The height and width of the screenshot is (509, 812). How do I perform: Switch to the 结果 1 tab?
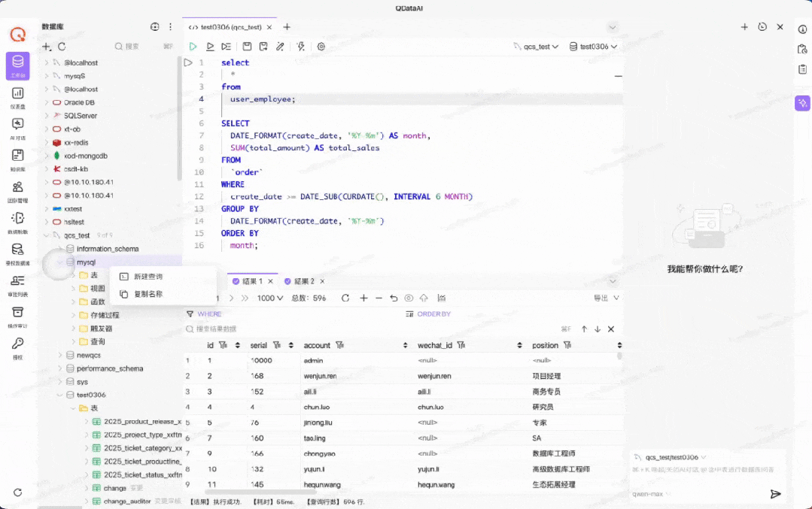(x=253, y=281)
